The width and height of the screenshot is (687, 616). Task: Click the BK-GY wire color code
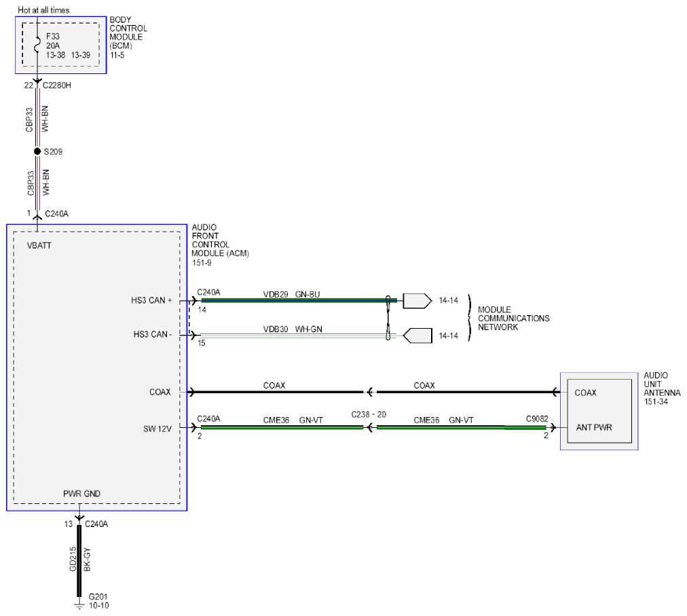(87, 560)
